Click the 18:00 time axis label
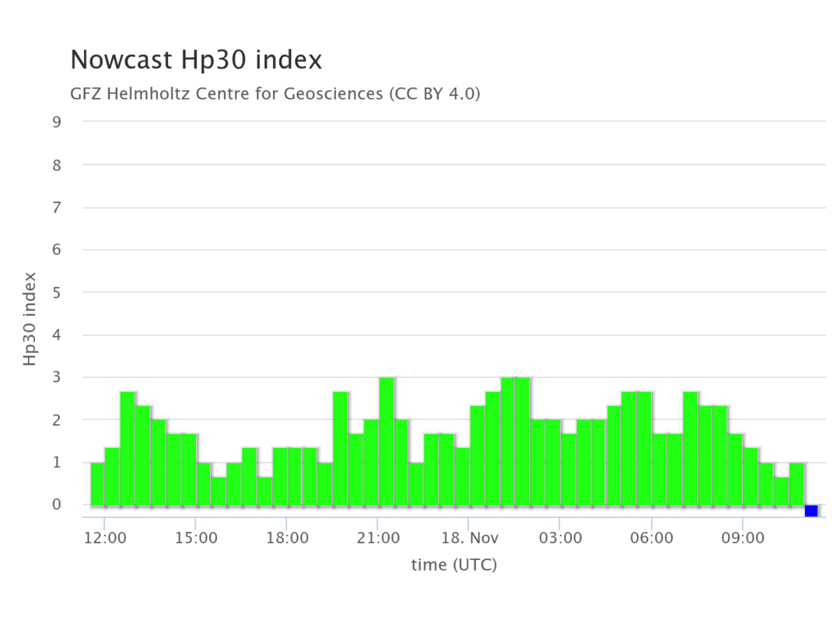Image resolution: width=840 pixels, height=630 pixels. click(287, 538)
